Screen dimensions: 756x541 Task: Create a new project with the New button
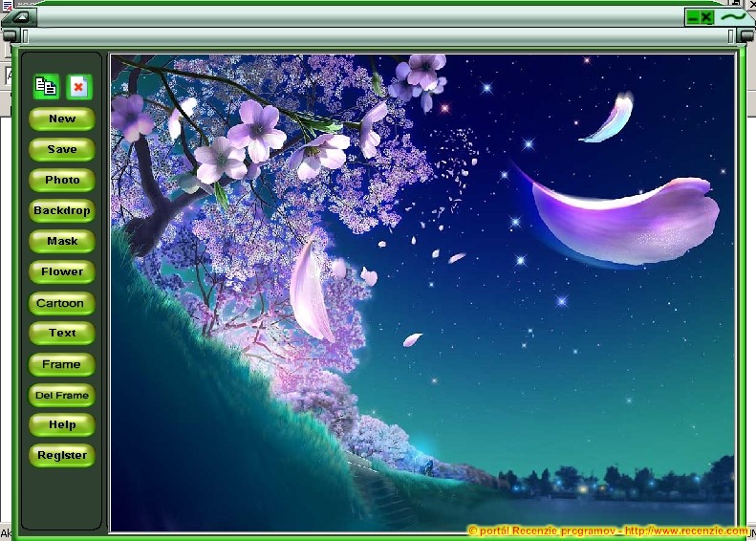tap(62, 119)
